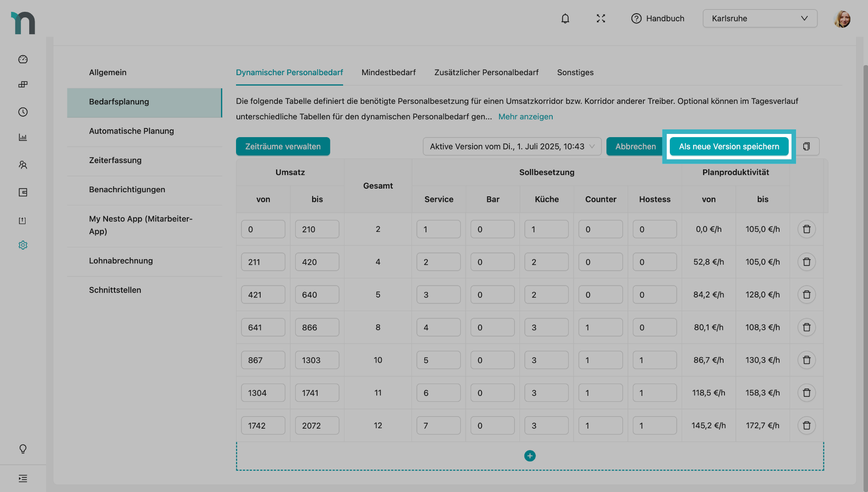The image size is (868, 492).
Task: Open the Aktive Version dropdown
Action: [x=512, y=146]
